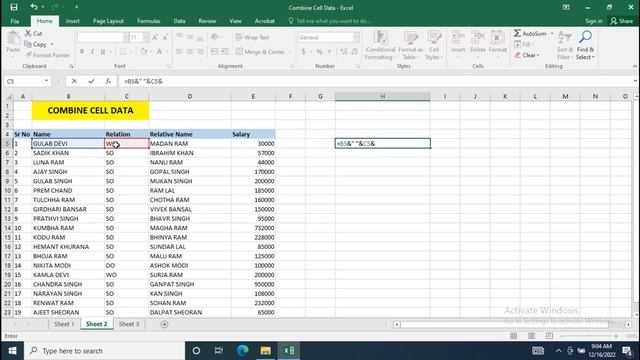This screenshot has width=640, height=360.
Task: Click the Format cells icon
Action: pos(498,38)
